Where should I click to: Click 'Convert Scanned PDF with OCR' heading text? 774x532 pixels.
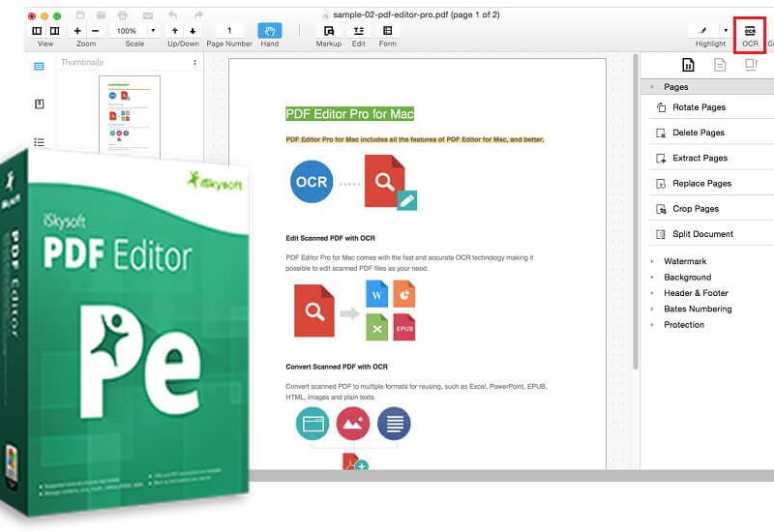337,367
